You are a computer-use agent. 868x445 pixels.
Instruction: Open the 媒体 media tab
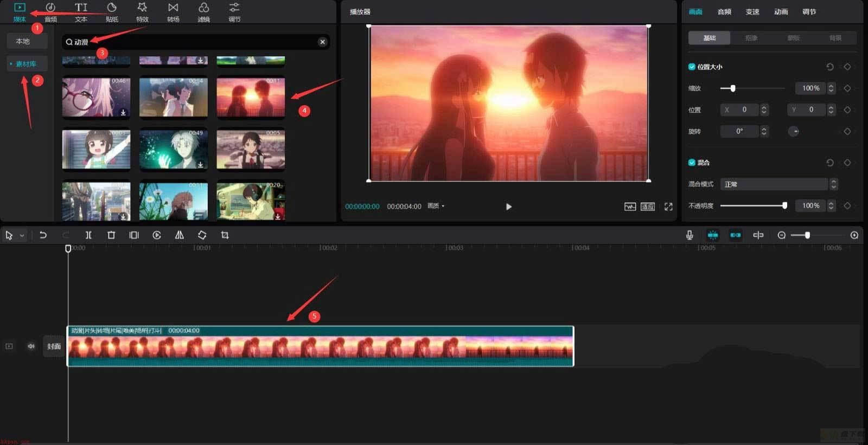coord(20,12)
